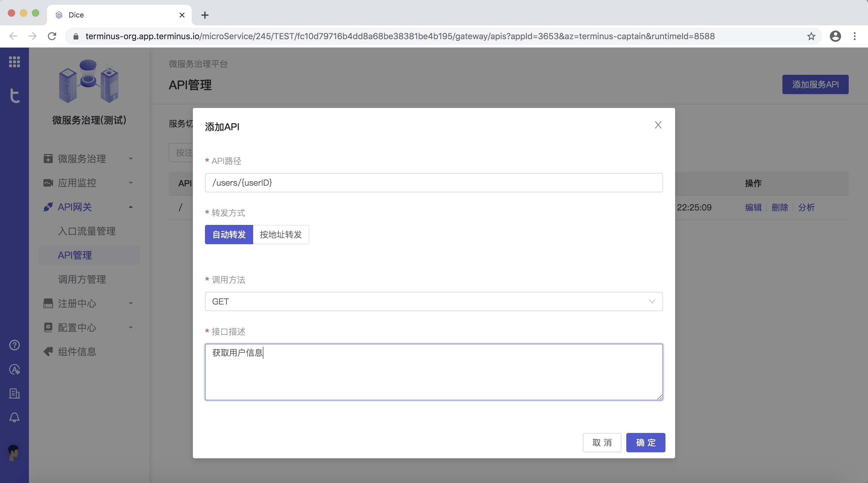Viewport: 868px width, 483px height.
Task: Switch to 按地址转发 forwarding mode
Action: pos(281,235)
